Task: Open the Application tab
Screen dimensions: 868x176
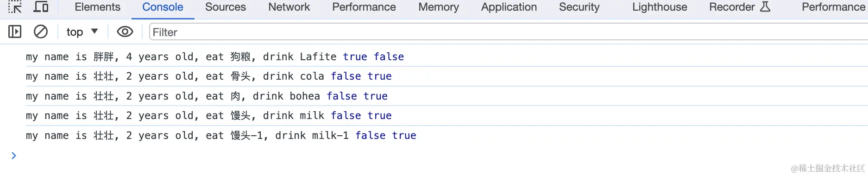Action: pyautogui.click(x=509, y=7)
